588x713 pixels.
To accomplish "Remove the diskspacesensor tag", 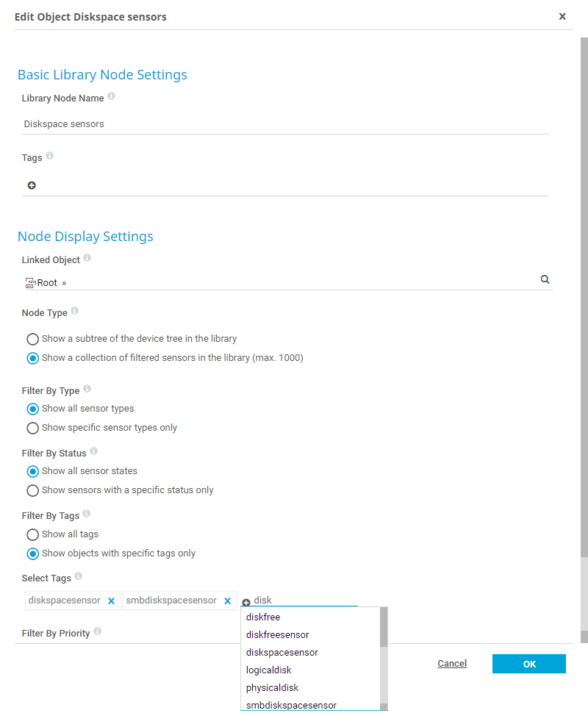I will pyautogui.click(x=112, y=601).
